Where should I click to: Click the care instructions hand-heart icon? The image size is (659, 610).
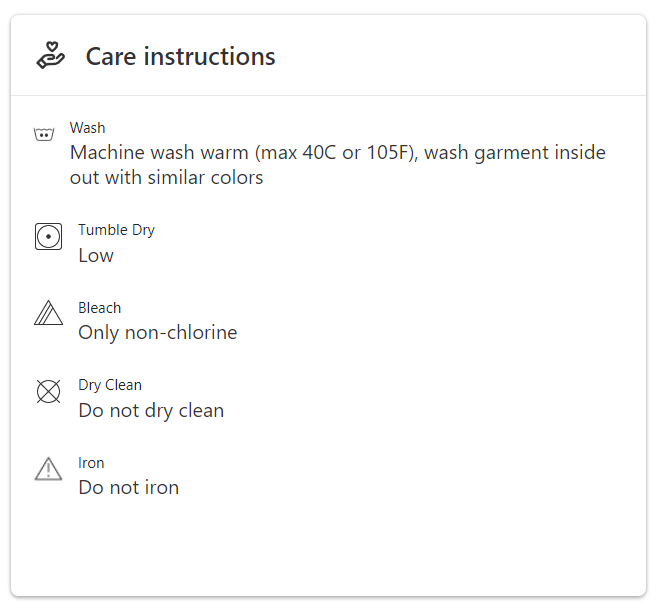pos(50,56)
